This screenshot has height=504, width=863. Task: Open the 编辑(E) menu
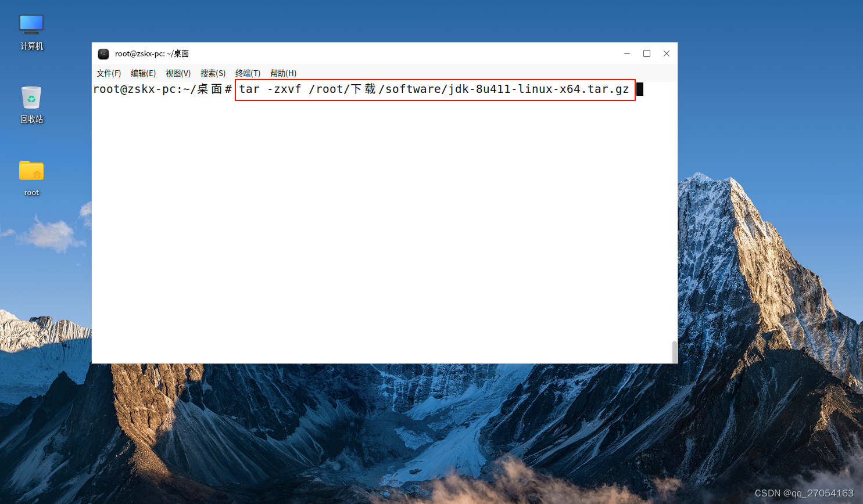click(143, 73)
